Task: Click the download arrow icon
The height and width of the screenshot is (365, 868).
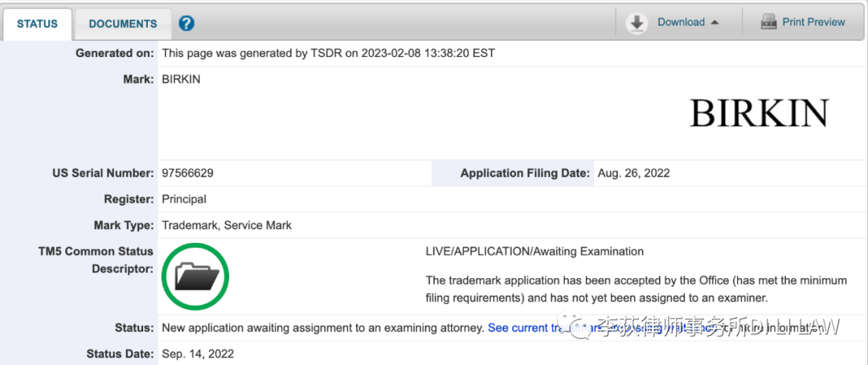Action: tap(637, 23)
